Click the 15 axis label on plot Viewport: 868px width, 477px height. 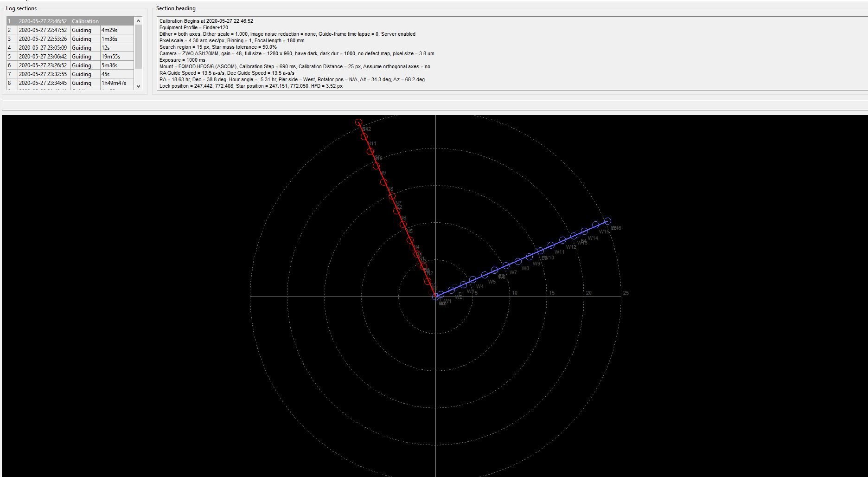[552, 293]
